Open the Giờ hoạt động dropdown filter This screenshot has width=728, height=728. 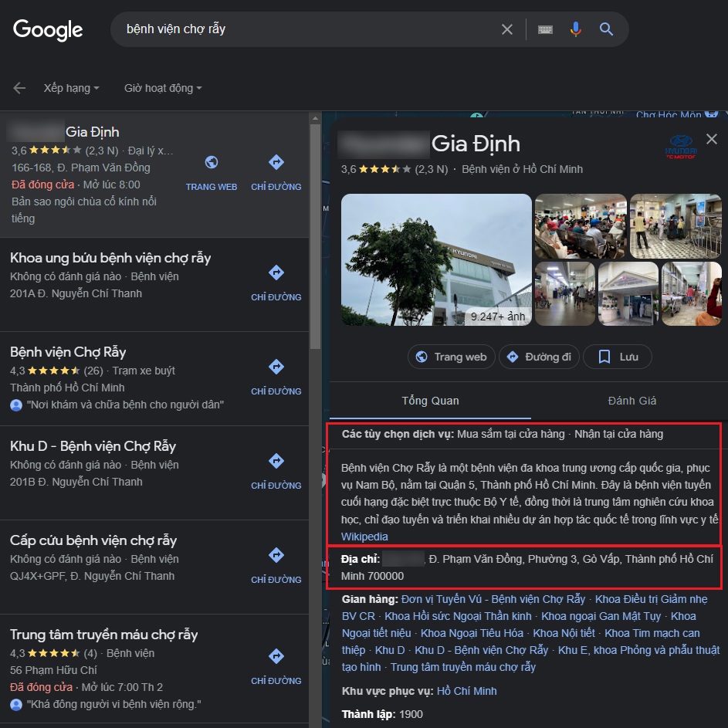[x=163, y=88]
